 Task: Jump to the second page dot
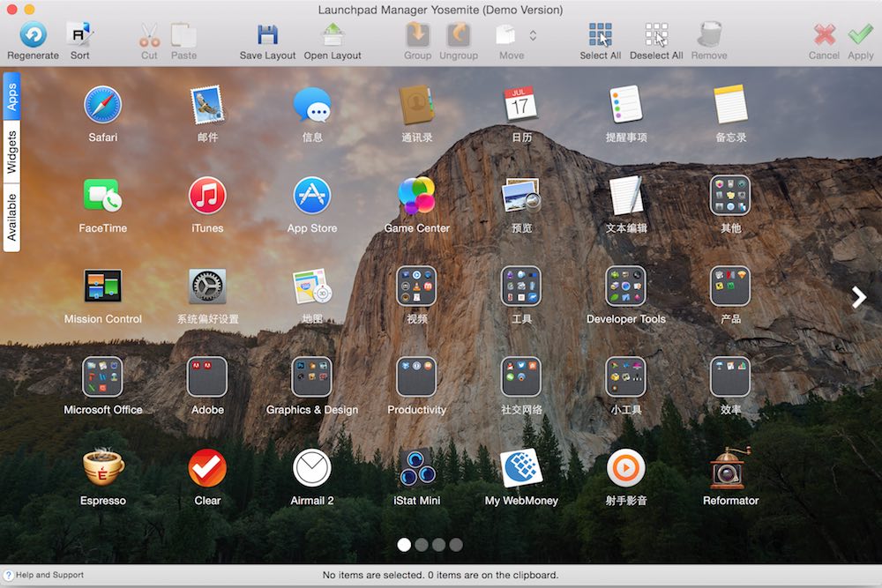[x=422, y=545]
